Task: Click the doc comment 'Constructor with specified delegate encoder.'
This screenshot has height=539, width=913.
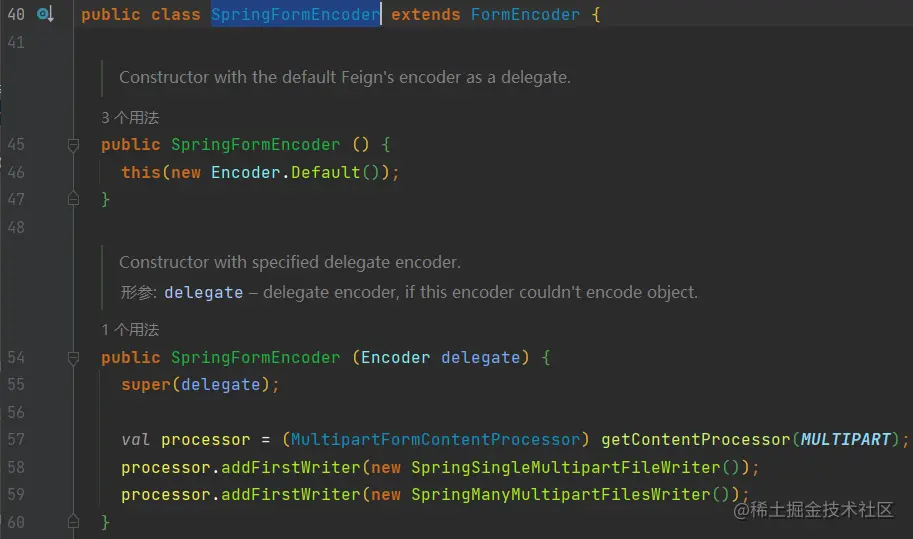Action: point(290,262)
